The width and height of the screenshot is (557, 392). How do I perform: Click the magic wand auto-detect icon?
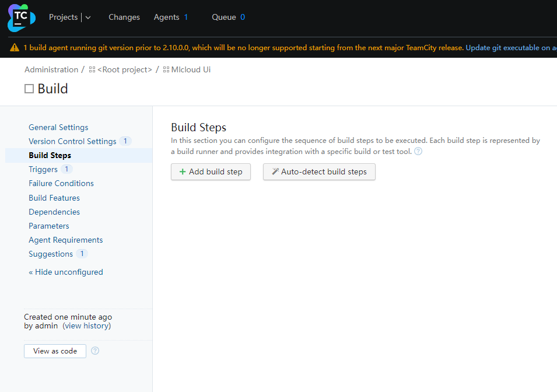pos(275,171)
